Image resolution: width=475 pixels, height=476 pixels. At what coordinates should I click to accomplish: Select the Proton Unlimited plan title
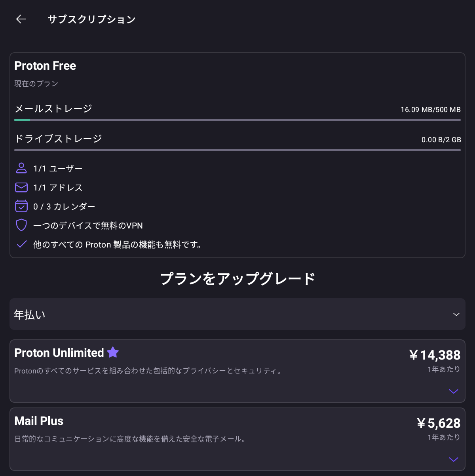coord(59,352)
